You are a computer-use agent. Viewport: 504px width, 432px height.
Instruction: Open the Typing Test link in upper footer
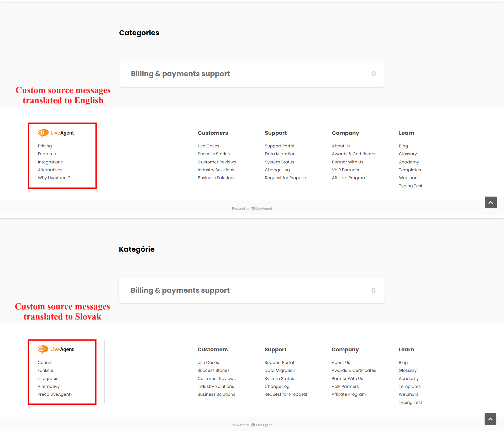[411, 186]
